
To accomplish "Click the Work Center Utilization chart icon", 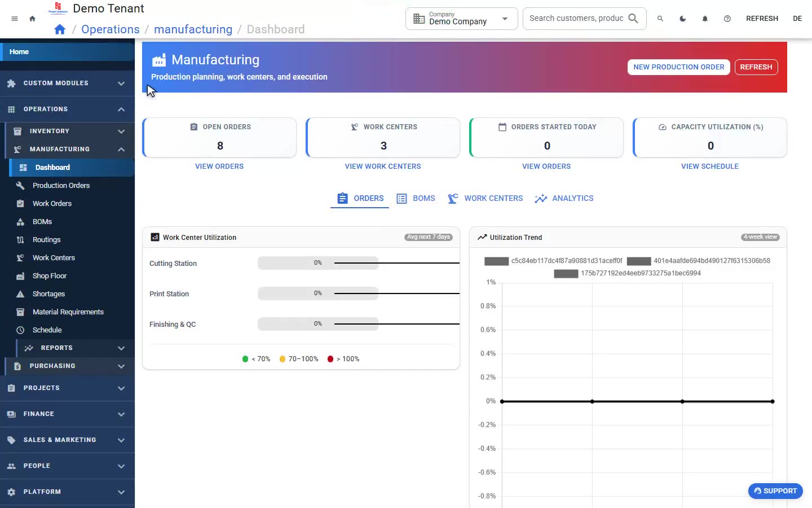I will coord(155,237).
